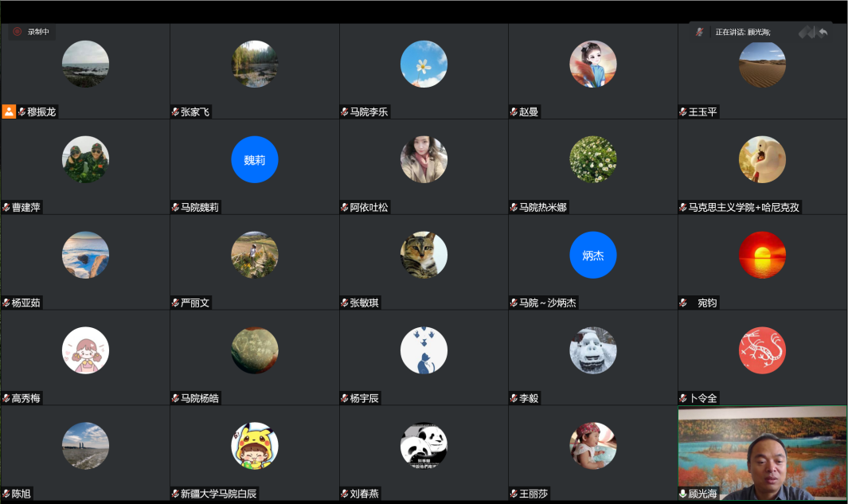Viewport: 848px width, 504px height.
Task: Toggle muted microphone in speaker bar
Action: click(700, 32)
